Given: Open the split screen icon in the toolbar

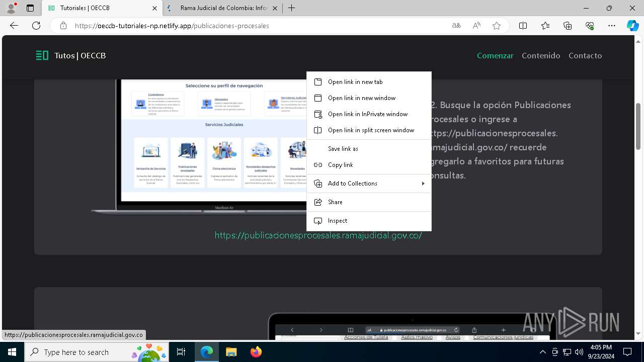Looking at the screenshot, I should coord(523,26).
